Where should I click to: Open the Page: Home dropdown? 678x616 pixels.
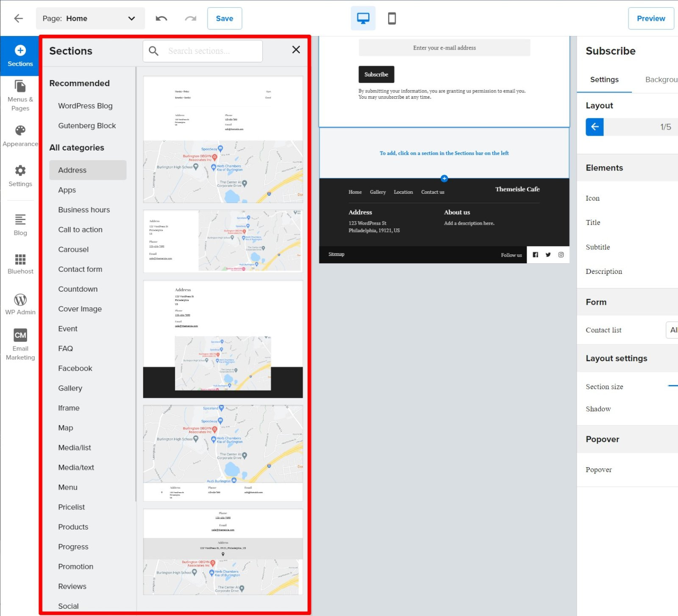pos(90,18)
